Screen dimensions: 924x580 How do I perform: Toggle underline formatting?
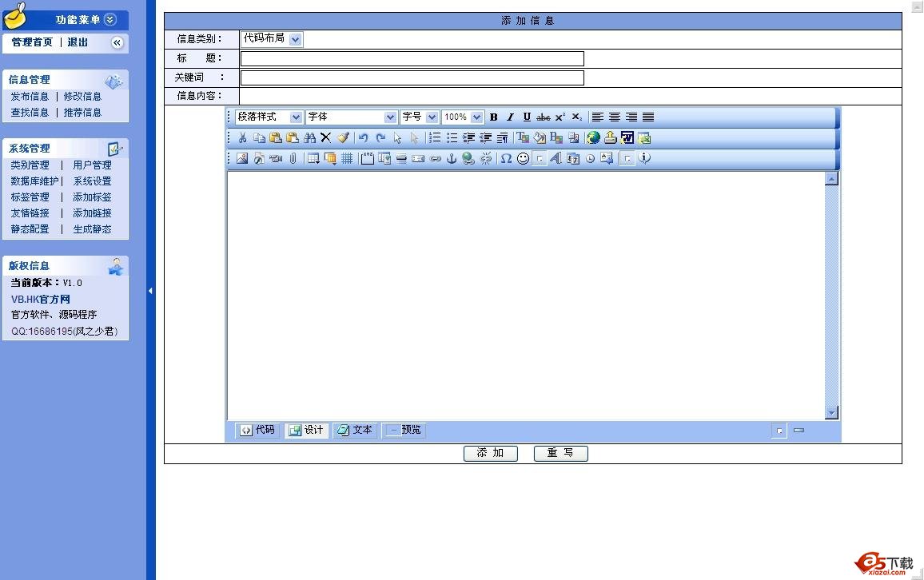click(x=527, y=117)
